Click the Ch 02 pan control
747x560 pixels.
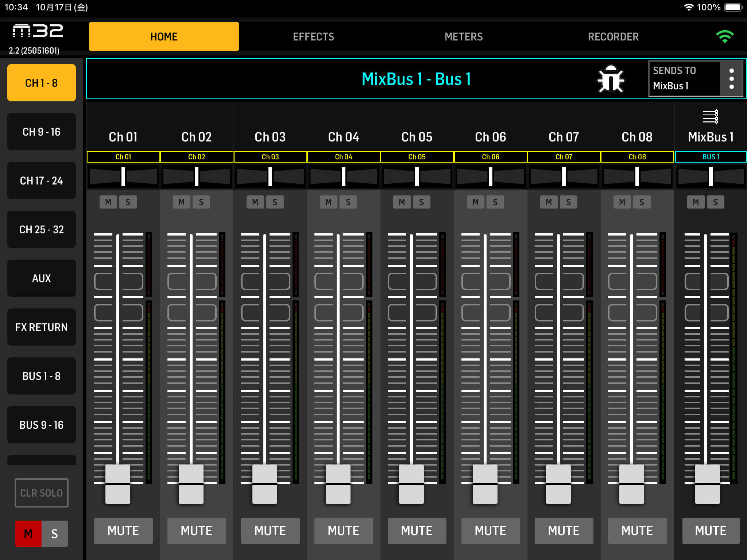click(197, 176)
